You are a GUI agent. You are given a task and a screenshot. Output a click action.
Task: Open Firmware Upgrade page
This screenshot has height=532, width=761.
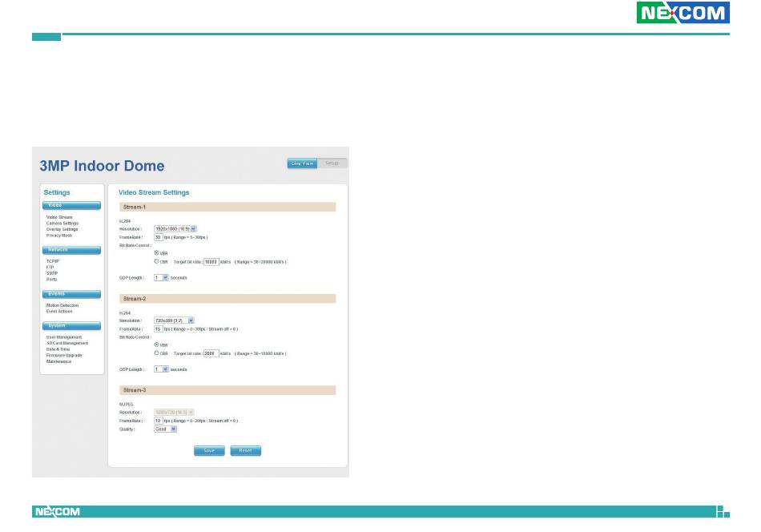coord(64,355)
